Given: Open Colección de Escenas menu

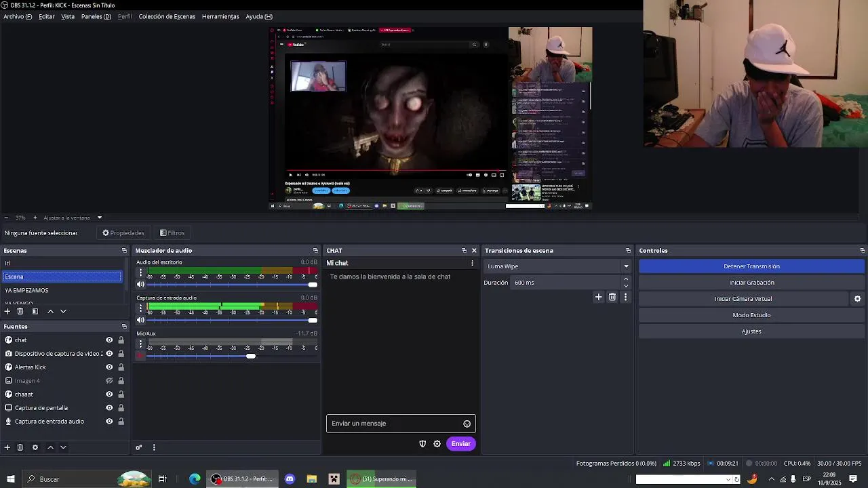Looking at the screenshot, I should point(167,16).
